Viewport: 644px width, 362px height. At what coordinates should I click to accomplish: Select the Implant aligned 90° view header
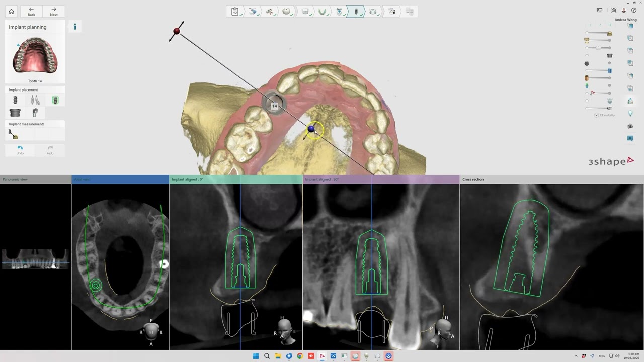tap(381, 179)
